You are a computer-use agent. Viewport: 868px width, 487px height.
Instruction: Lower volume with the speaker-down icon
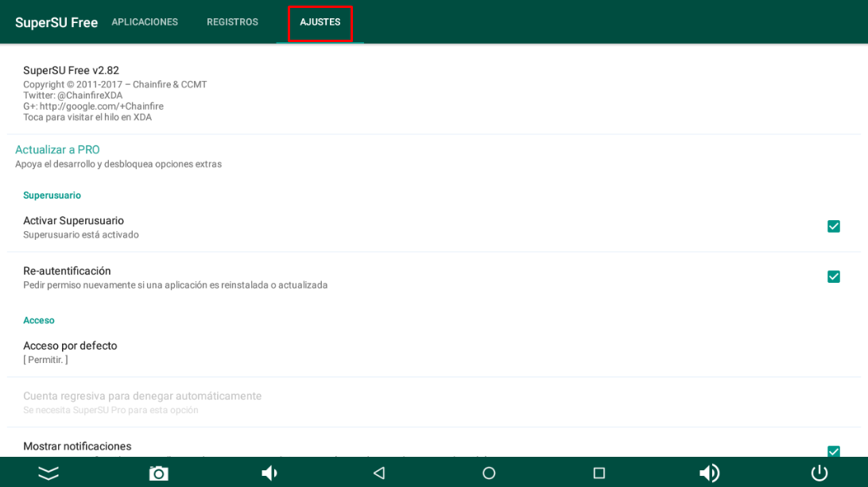point(269,473)
